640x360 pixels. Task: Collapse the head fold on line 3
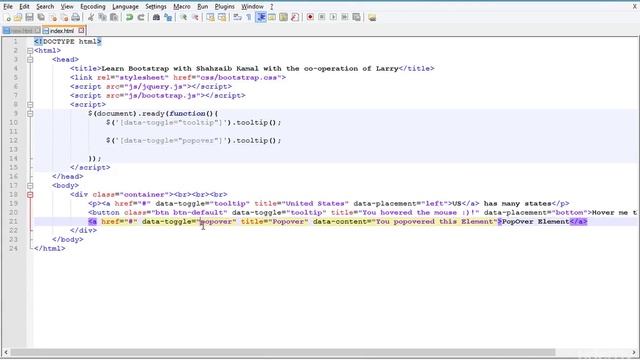(30, 60)
